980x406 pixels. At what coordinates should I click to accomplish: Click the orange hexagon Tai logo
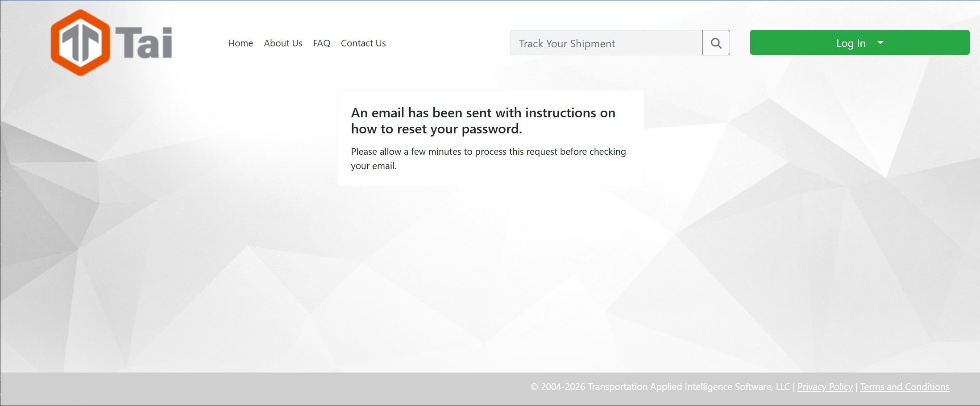(80, 43)
